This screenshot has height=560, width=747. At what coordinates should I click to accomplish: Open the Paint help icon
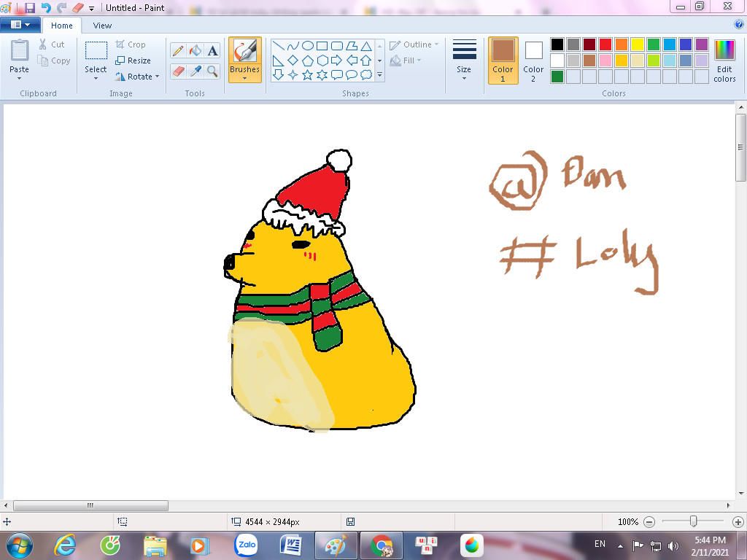tap(739, 24)
